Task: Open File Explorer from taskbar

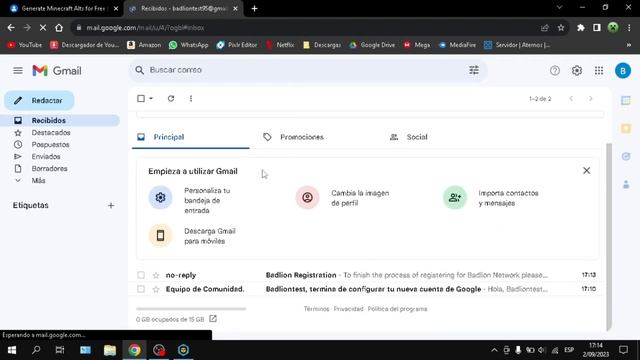Action: (x=110, y=350)
